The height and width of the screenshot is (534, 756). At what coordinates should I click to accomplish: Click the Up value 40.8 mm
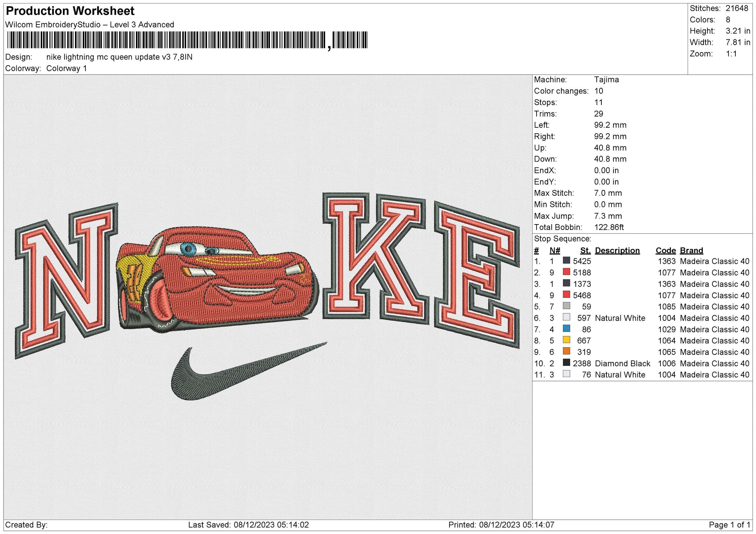point(610,148)
